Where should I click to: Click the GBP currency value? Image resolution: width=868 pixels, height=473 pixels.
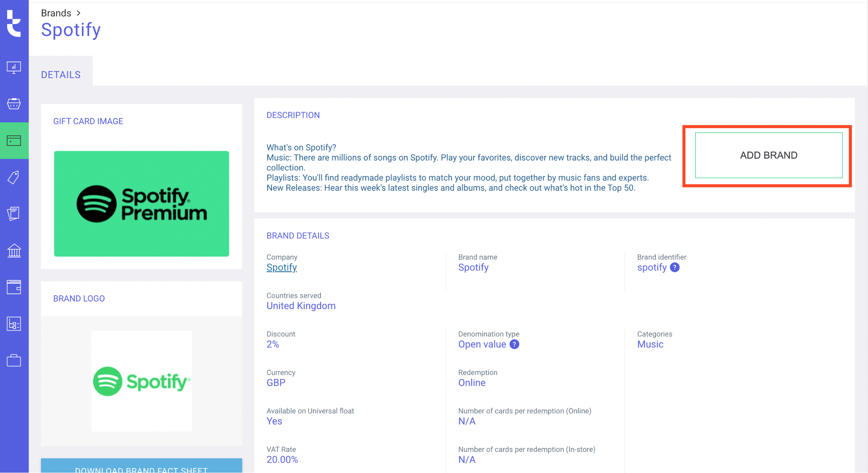[x=276, y=383]
